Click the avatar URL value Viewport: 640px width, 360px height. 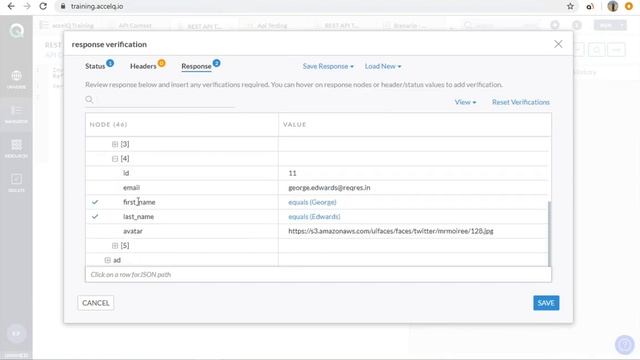(x=391, y=231)
